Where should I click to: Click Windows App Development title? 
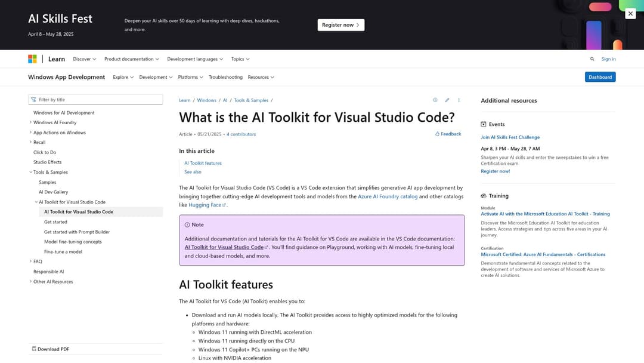pyautogui.click(x=67, y=77)
